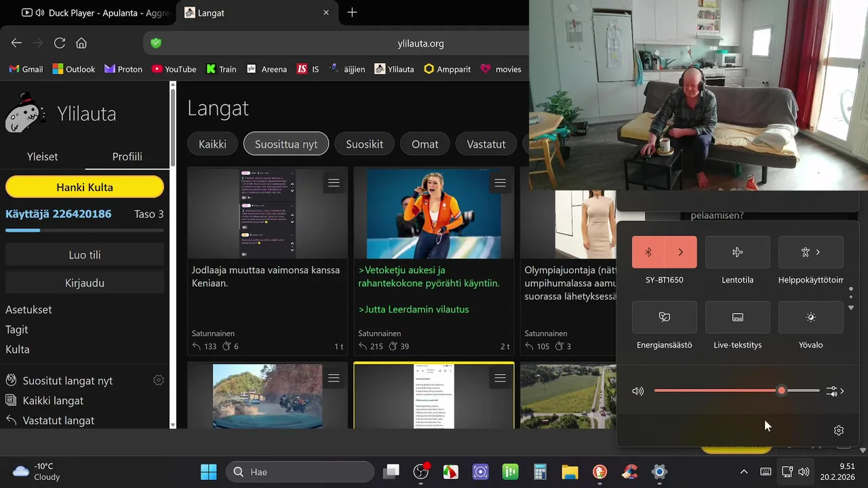
Task: Reload the Ylilauta page
Action: [x=60, y=43]
